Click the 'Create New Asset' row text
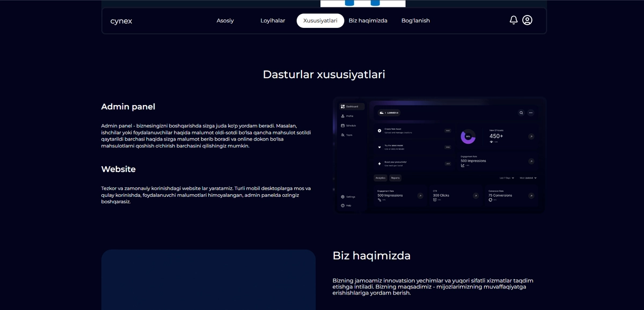Viewport: 644px width, 310px height. click(x=393, y=129)
